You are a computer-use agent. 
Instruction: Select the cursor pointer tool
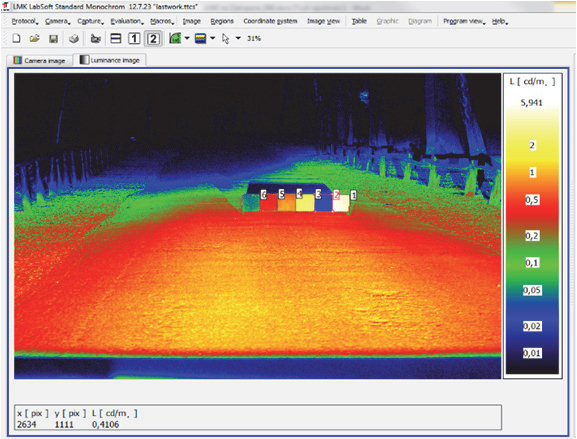pyautogui.click(x=226, y=39)
